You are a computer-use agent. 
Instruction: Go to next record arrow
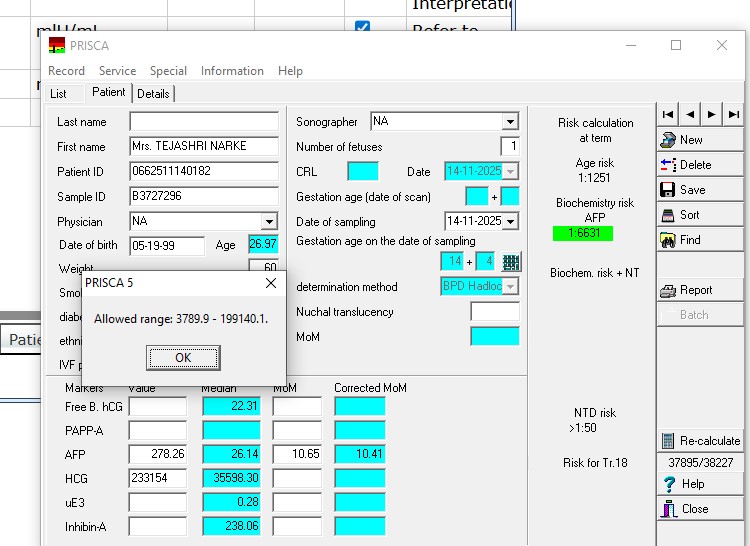(x=712, y=114)
